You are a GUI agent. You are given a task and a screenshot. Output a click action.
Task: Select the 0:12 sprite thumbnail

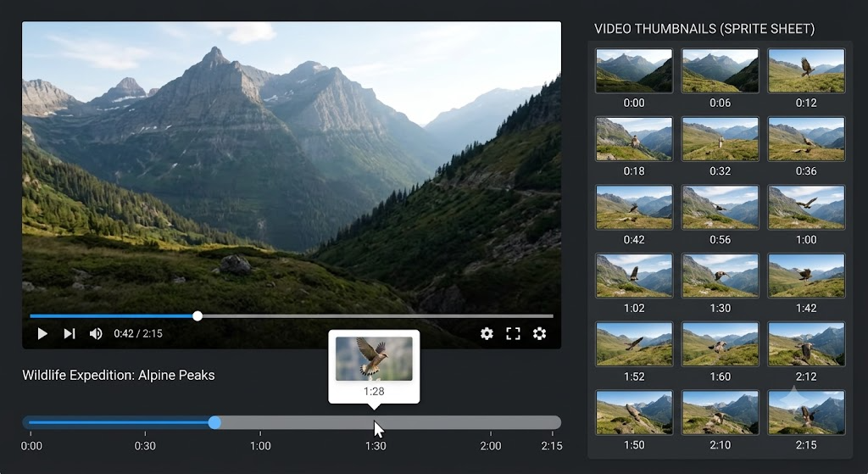807,70
